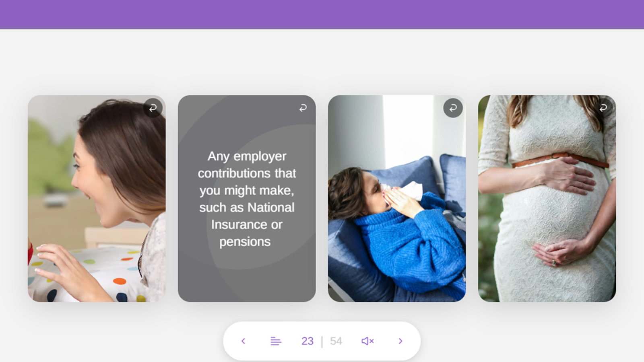Screen dimensions: 644x362
Task: Click current page number 23
Action: (x=308, y=341)
